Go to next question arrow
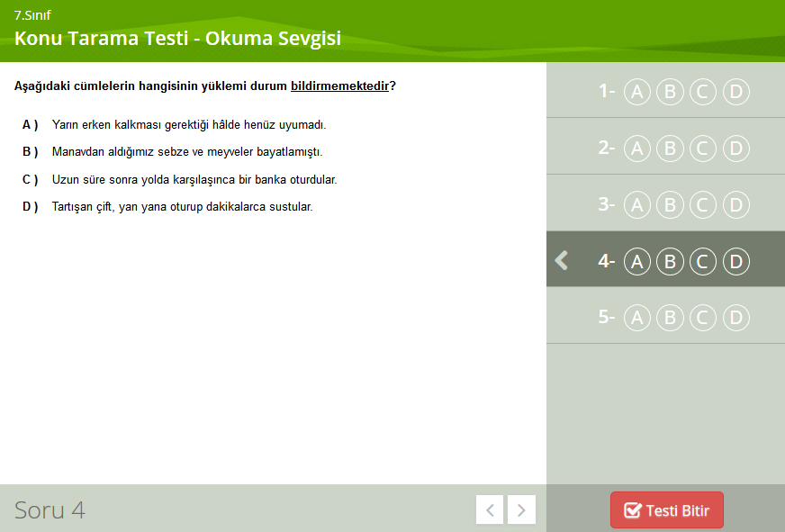This screenshot has height=532, width=785. 521,510
